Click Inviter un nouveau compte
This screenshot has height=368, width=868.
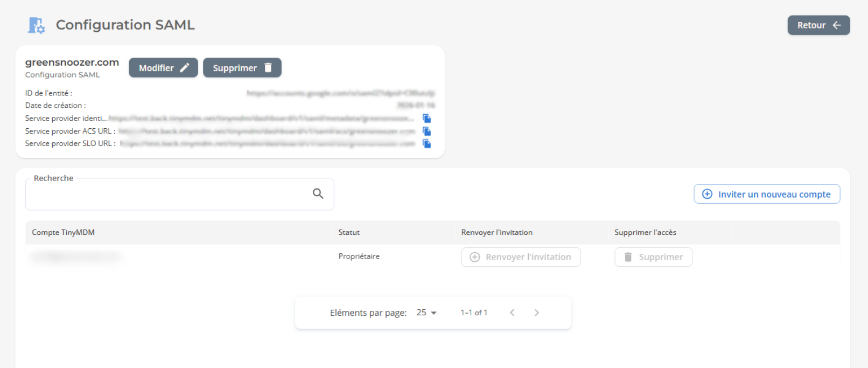coord(766,194)
